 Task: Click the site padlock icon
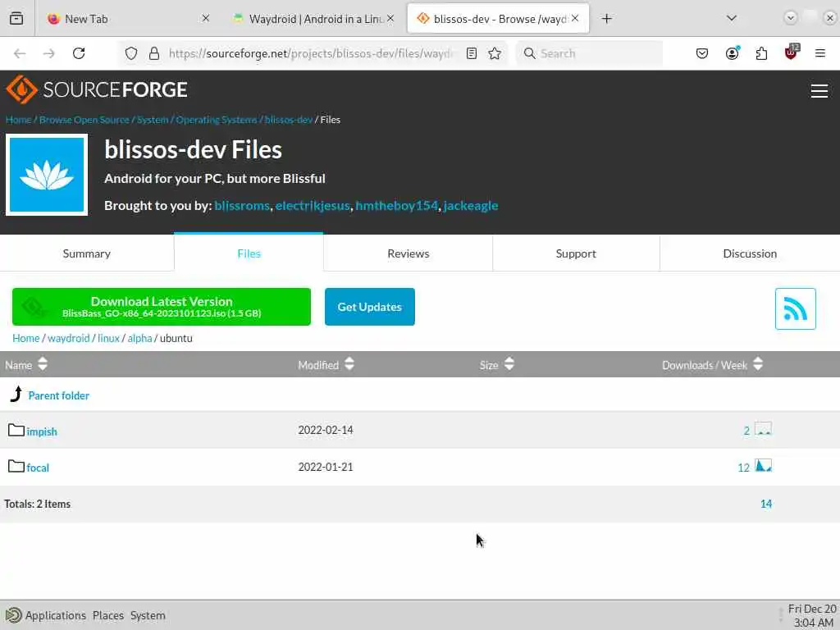point(154,53)
